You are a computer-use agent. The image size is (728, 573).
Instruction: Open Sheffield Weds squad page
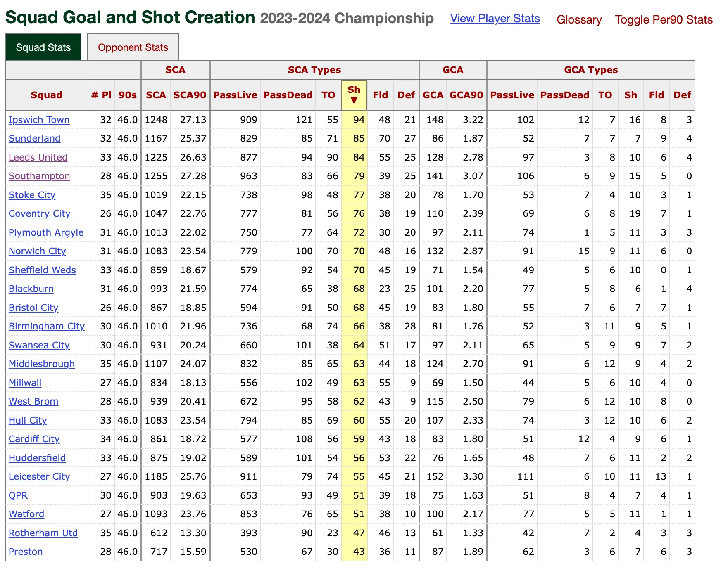(42, 270)
